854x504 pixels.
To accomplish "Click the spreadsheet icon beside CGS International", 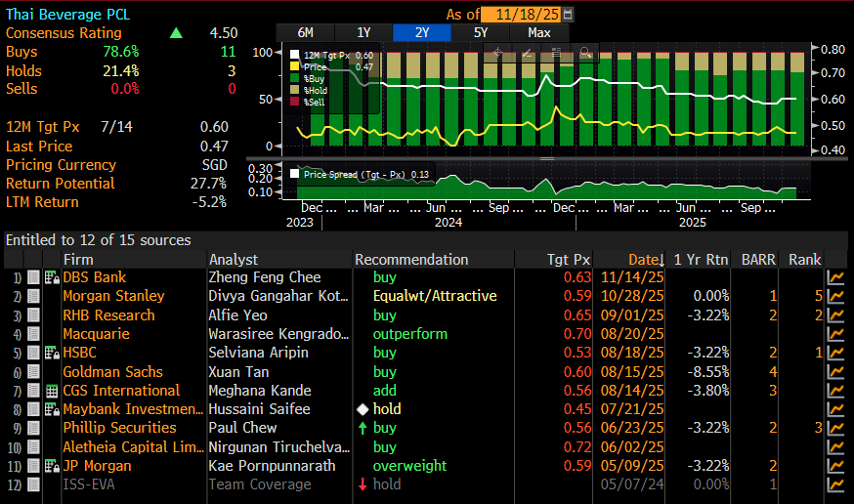I will coord(51,391).
